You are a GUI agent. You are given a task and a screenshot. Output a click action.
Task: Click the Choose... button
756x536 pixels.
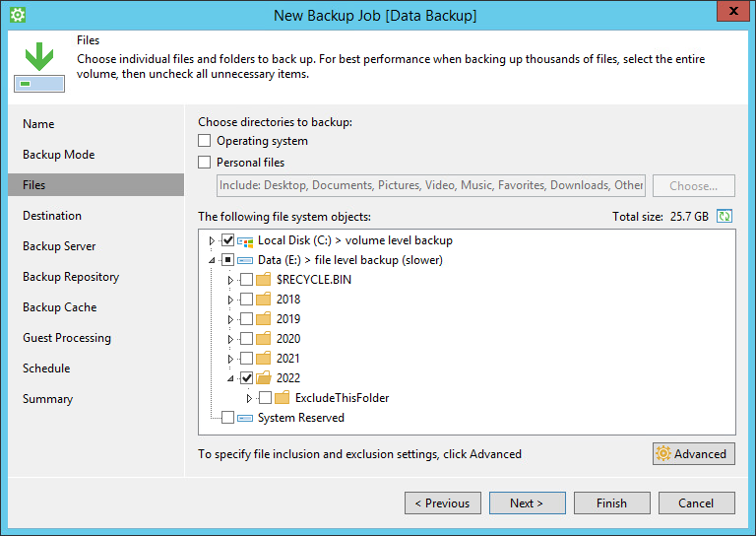click(694, 186)
